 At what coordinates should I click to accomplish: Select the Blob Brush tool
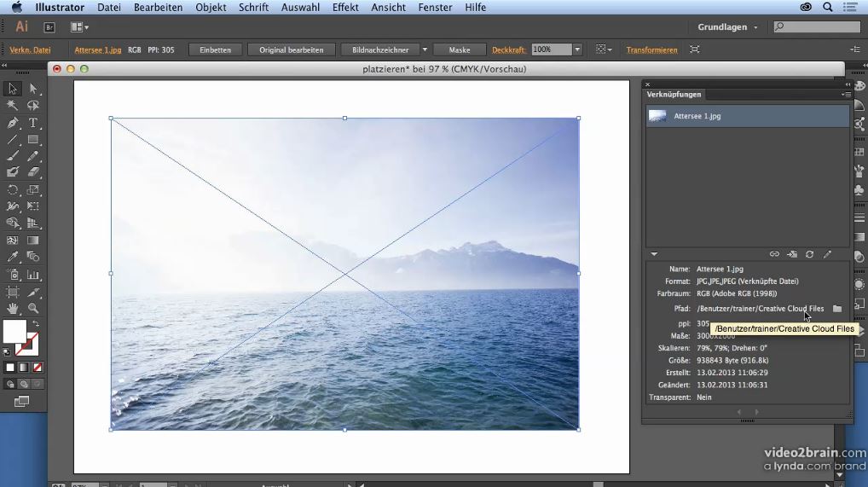coord(12,172)
